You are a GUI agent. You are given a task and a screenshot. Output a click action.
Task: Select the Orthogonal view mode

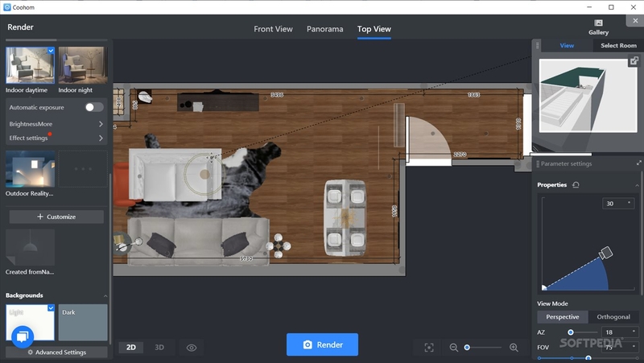[x=613, y=317]
